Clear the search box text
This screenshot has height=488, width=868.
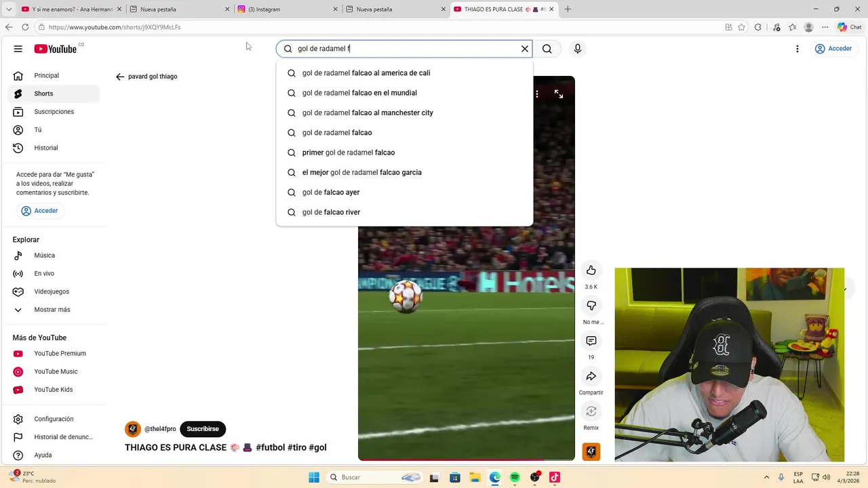pos(524,49)
